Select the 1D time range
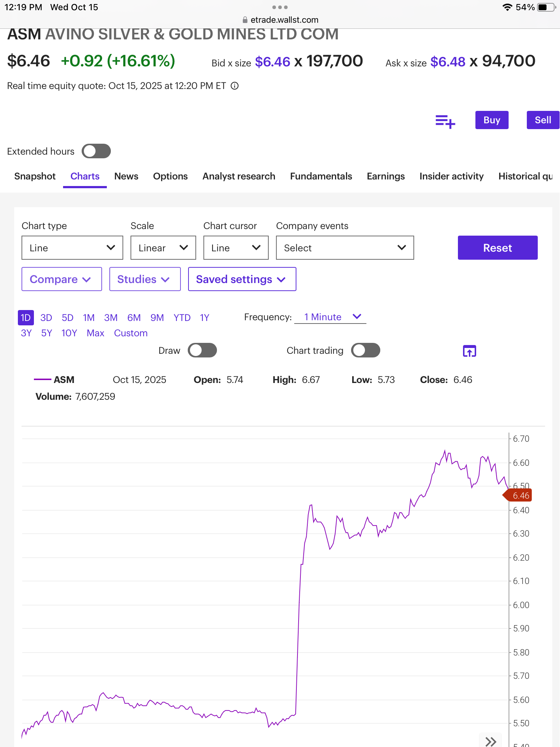The height and width of the screenshot is (747, 560). click(x=26, y=318)
